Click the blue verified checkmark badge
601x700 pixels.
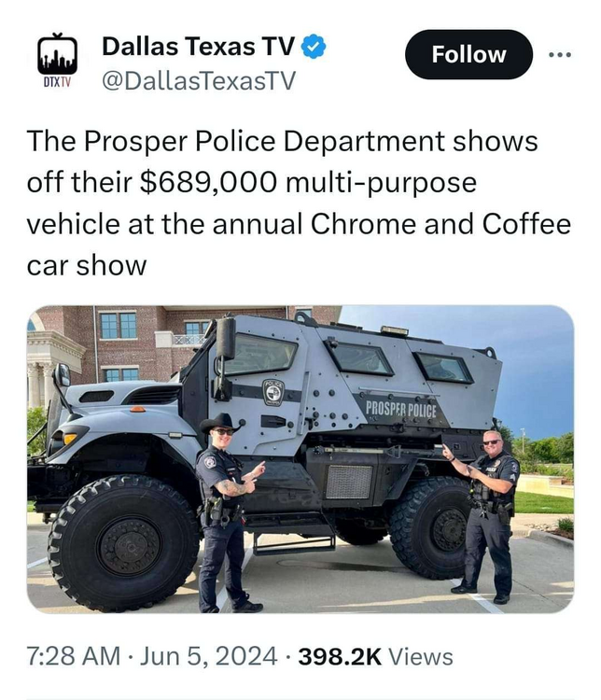click(x=314, y=47)
